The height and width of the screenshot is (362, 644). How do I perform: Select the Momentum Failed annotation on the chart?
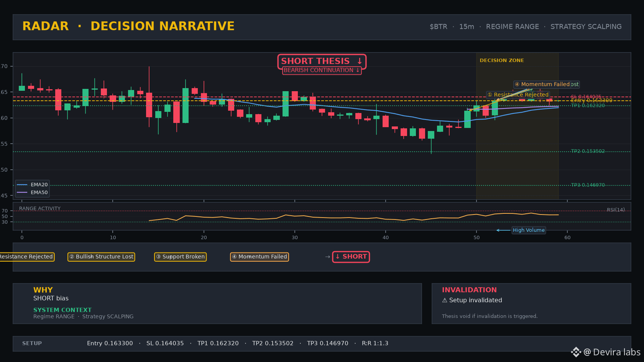pyautogui.click(x=542, y=84)
